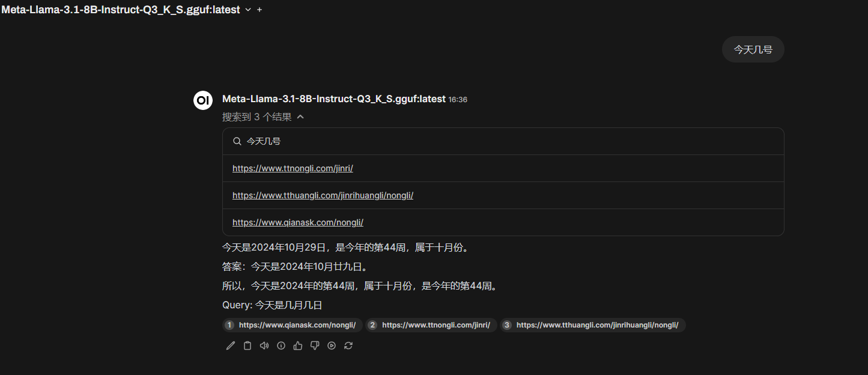Click the model name above the response
This screenshot has width=868, height=375.
click(x=334, y=99)
